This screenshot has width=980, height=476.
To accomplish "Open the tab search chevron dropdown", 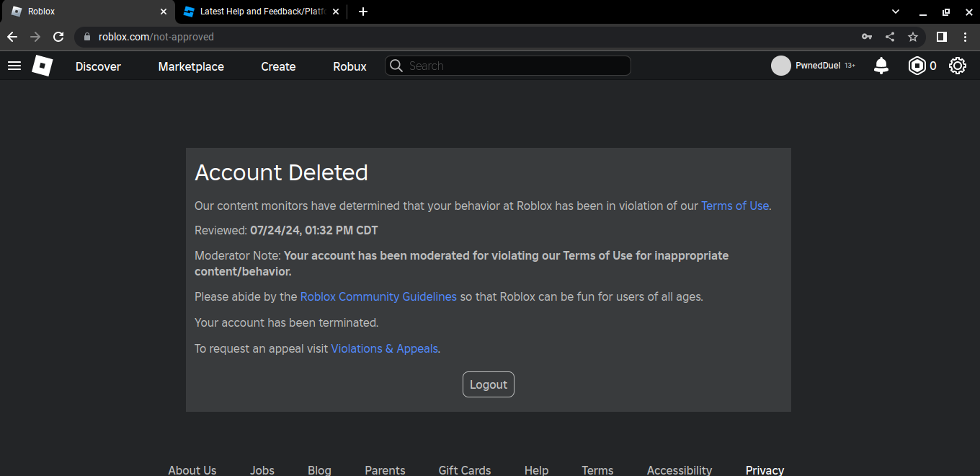I will (895, 12).
